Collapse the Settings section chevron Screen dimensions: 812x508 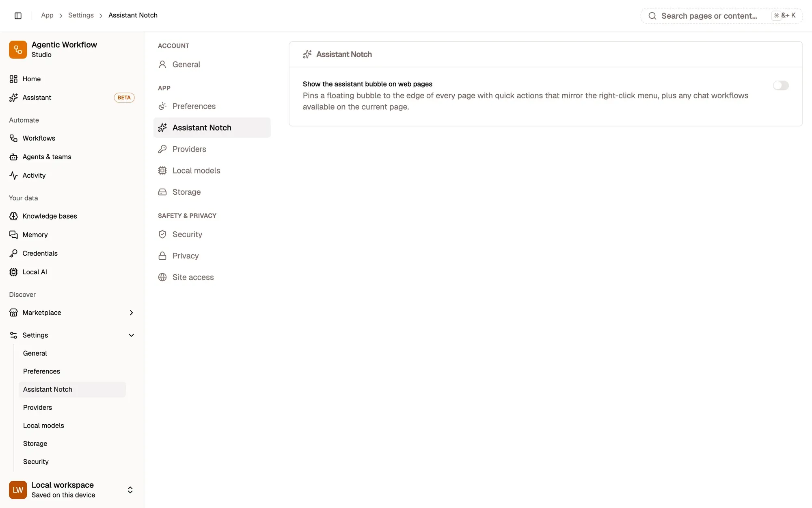click(x=131, y=335)
